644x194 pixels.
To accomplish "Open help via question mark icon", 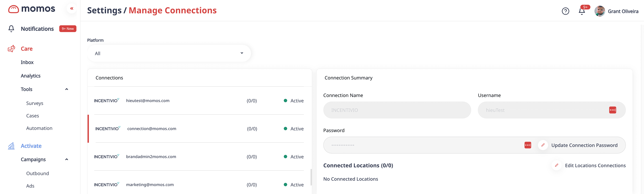I will pos(565,11).
